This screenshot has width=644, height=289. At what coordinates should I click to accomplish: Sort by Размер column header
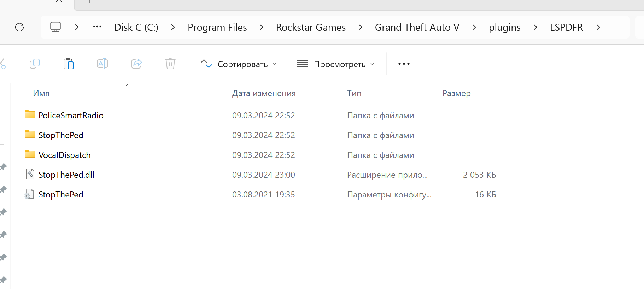point(456,93)
